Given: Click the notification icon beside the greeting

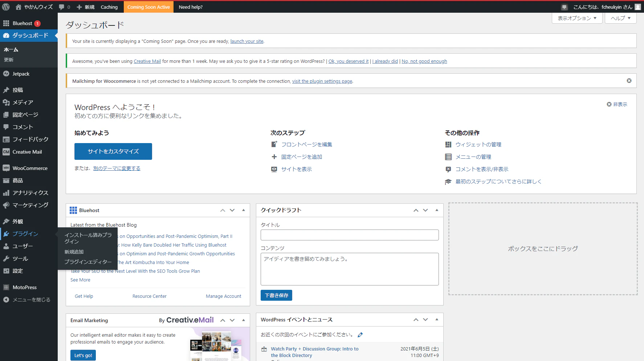Looking at the screenshot, I should pos(564,7).
